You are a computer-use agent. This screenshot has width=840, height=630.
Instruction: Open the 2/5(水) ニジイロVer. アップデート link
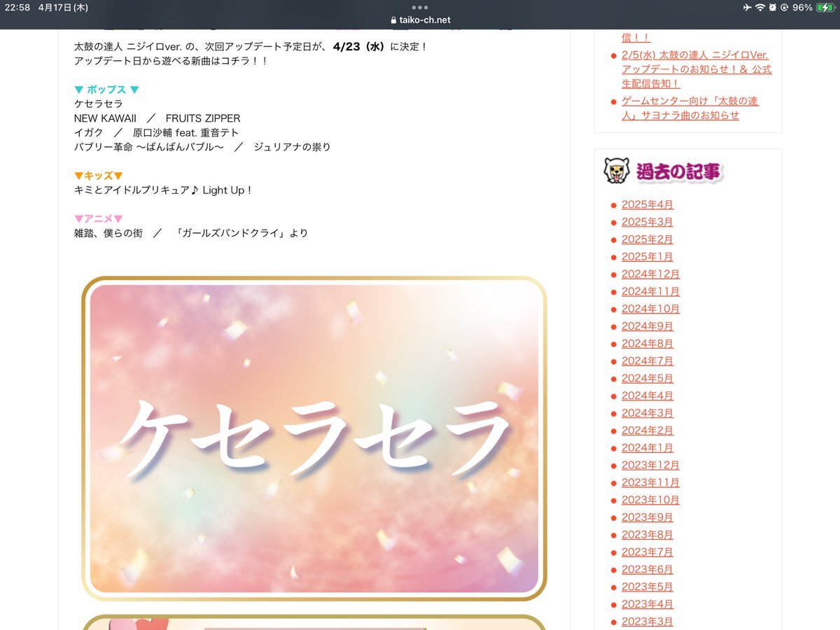pos(696,69)
